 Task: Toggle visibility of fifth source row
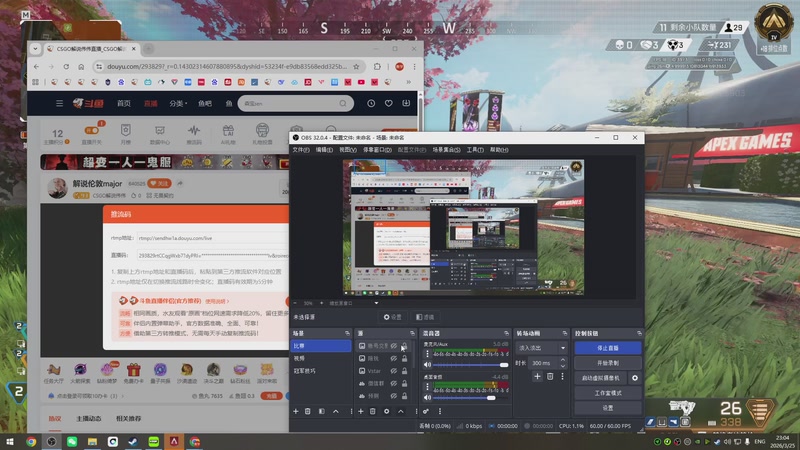point(393,396)
